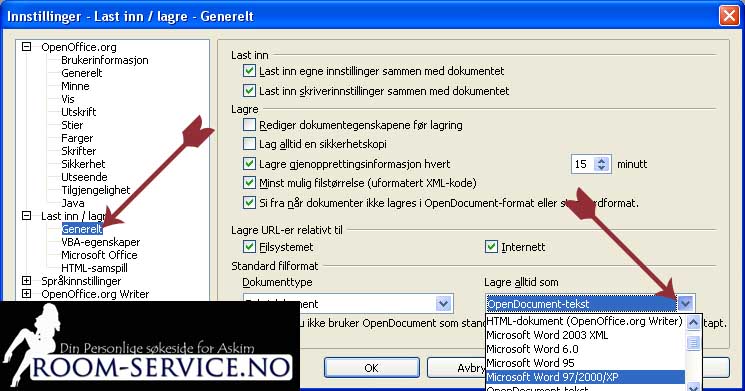745x391 pixels.
Task: Increase the autosave minutes spinner value
Action: pos(602,160)
